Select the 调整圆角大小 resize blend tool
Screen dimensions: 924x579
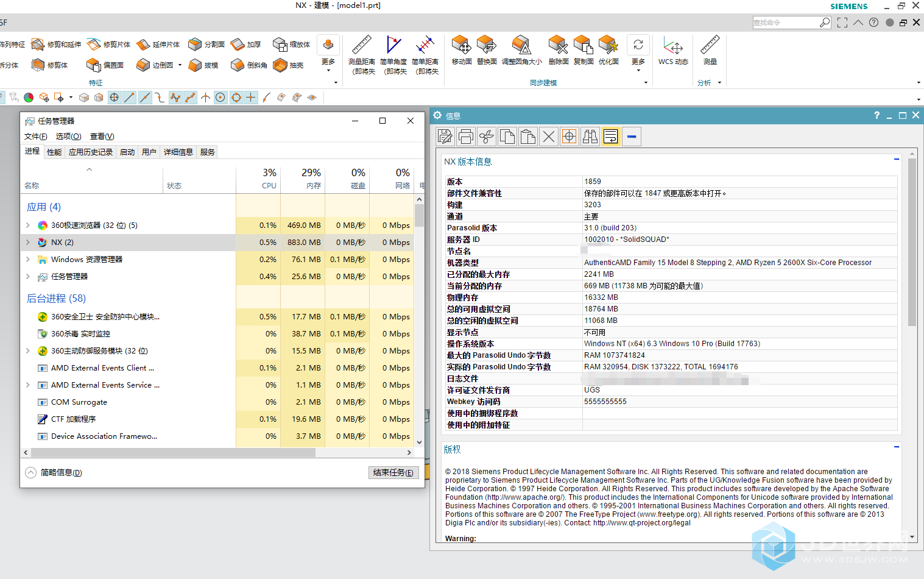pos(521,50)
